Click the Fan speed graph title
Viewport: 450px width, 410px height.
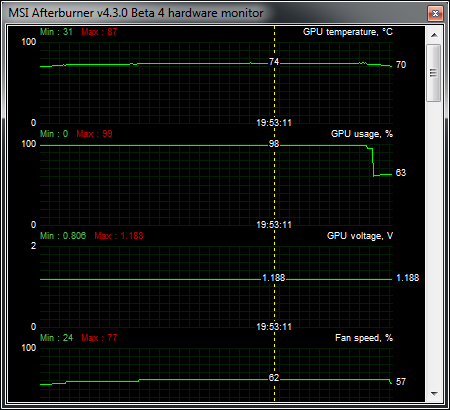click(364, 338)
